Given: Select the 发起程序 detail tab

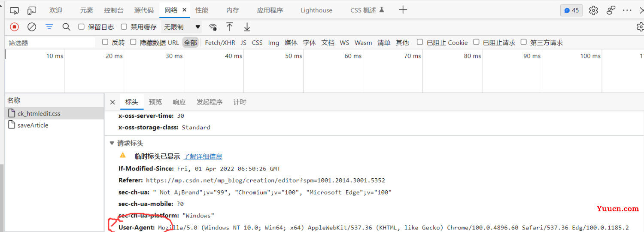Looking at the screenshot, I should [x=210, y=102].
